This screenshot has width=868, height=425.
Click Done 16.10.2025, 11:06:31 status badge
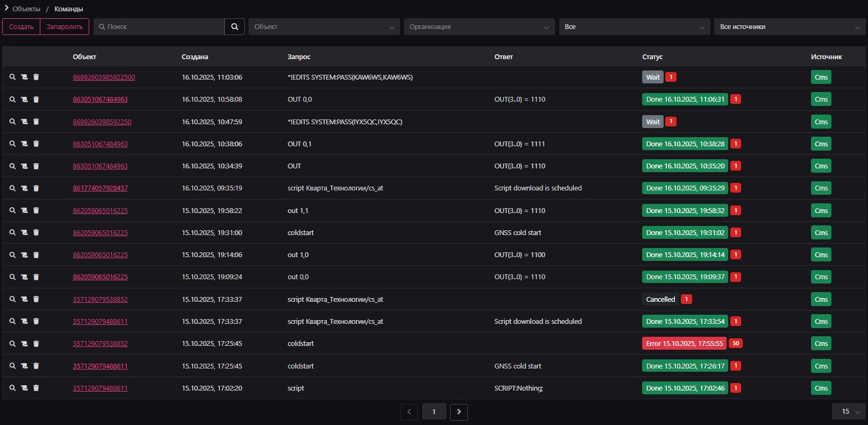(685, 99)
